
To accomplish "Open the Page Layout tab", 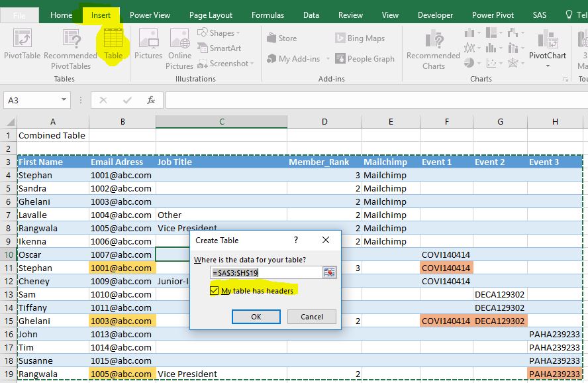I will [x=211, y=15].
